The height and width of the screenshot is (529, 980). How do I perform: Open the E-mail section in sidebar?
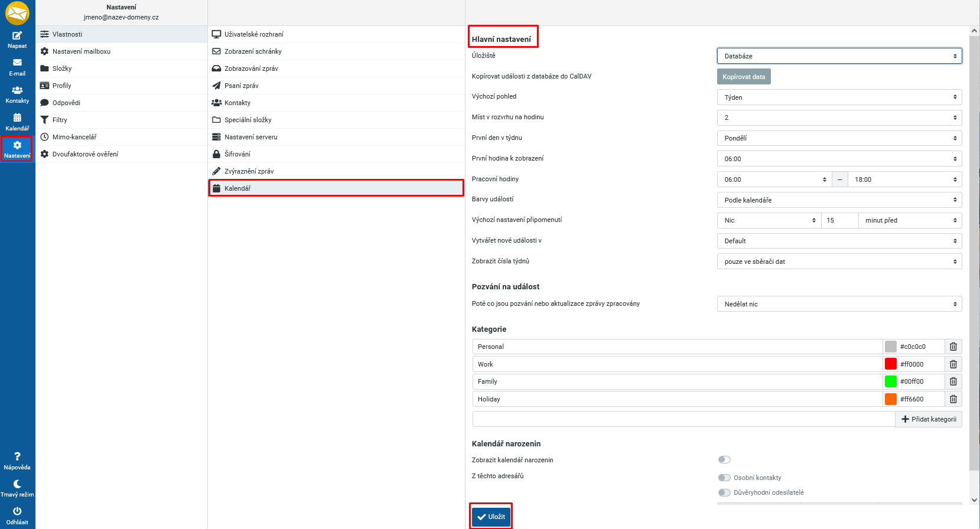pyautogui.click(x=17, y=67)
